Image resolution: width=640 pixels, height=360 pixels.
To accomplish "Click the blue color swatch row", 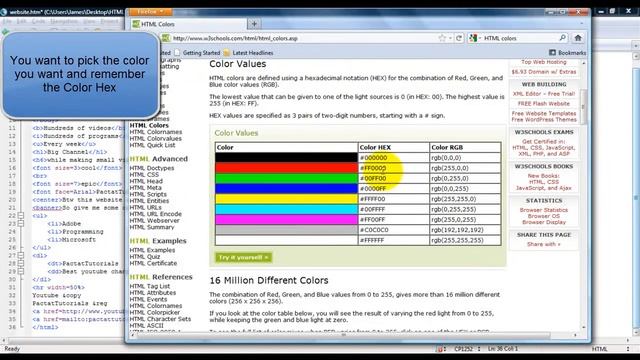I will coord(286,189).
